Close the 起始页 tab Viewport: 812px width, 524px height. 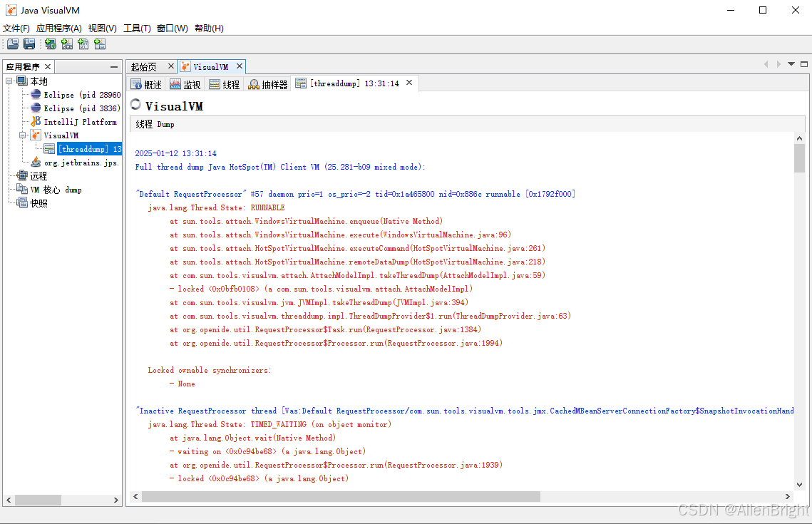pyautogui.click(x=171, y=66)
